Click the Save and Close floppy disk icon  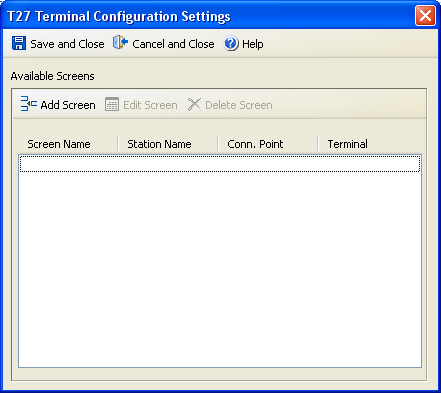point(19,43)
